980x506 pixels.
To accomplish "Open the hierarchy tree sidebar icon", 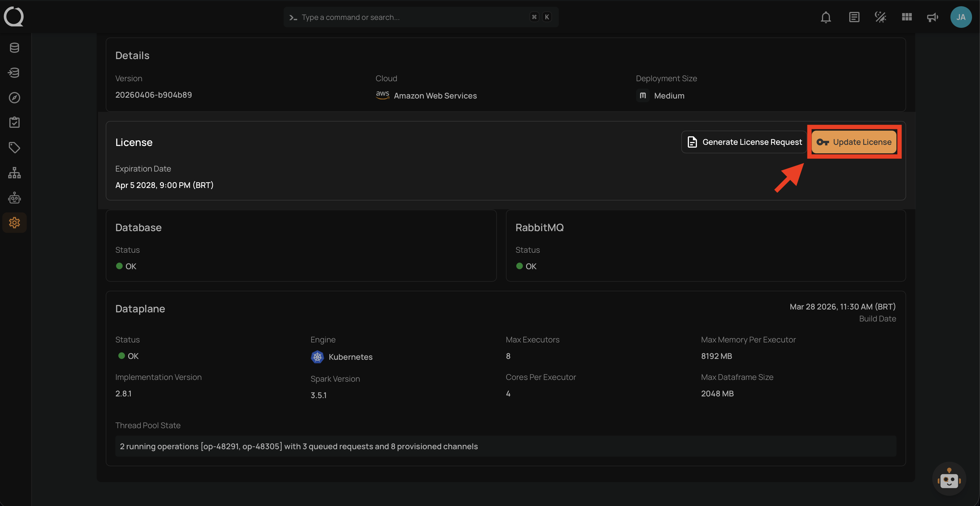I will (14, 173).
